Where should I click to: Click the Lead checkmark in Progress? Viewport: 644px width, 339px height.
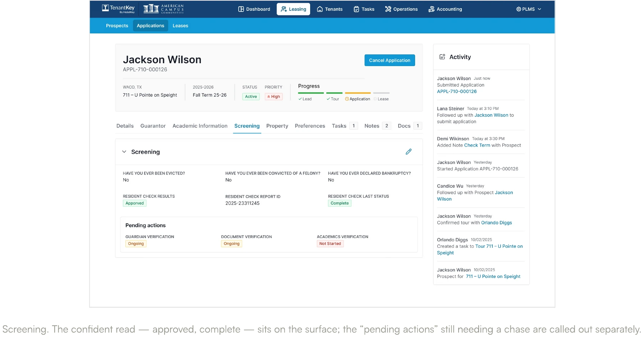(300, 99)
